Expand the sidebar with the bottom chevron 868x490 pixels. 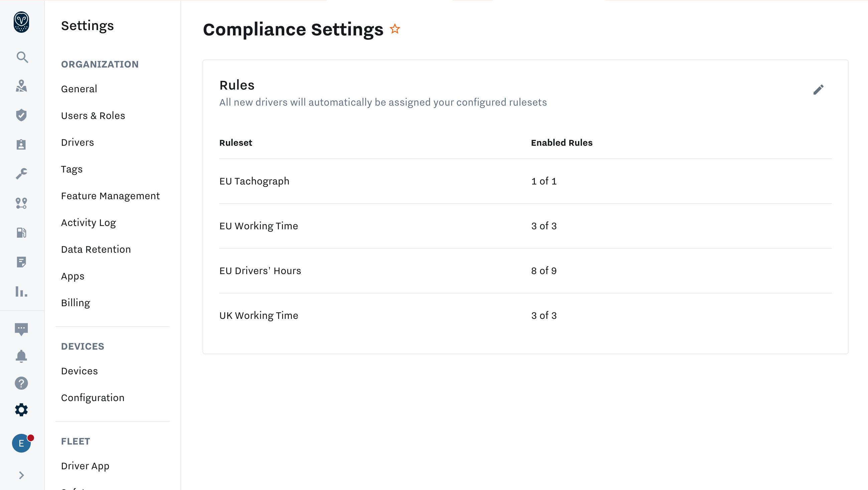click(x=22, y=475)
